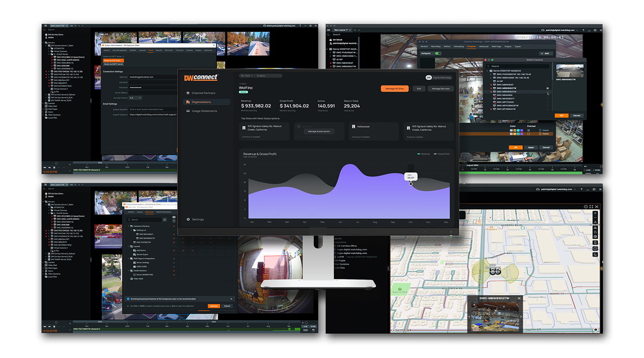Toggle the Hotspots switch off
The height and width of the screenshot is (358, 644).
click(438, 53)
